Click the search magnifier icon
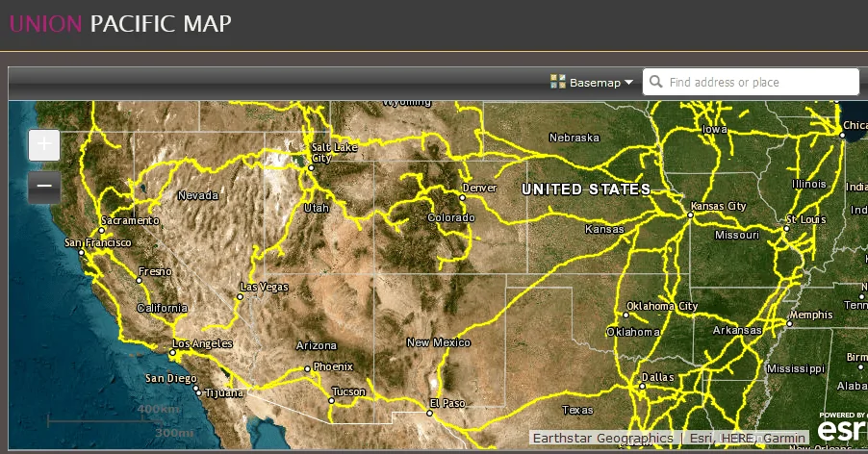 (656, 82)
